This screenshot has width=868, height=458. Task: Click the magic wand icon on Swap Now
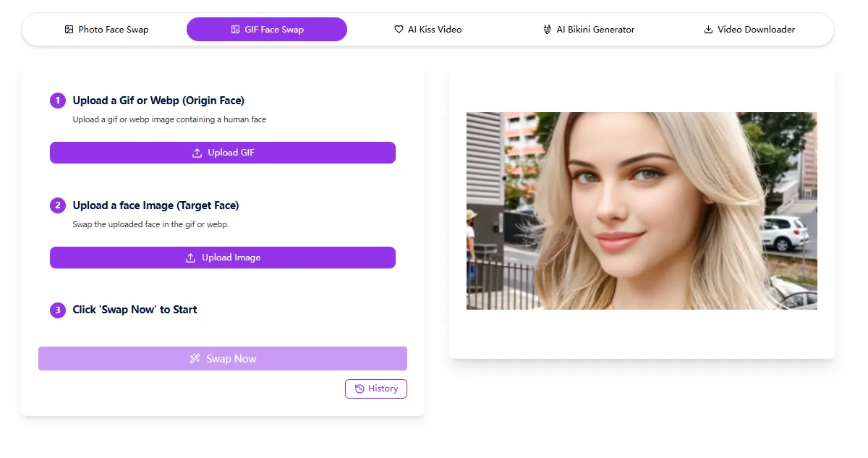point(195,359)
